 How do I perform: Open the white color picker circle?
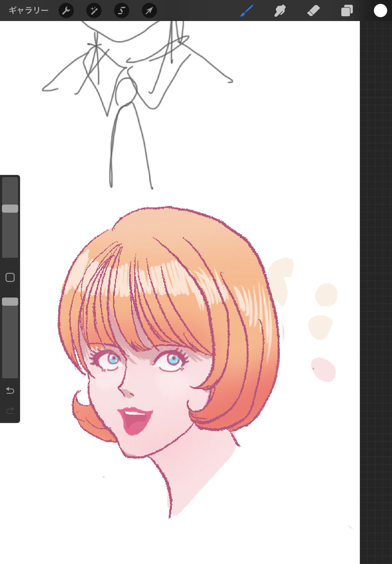[x=380, y=11]
